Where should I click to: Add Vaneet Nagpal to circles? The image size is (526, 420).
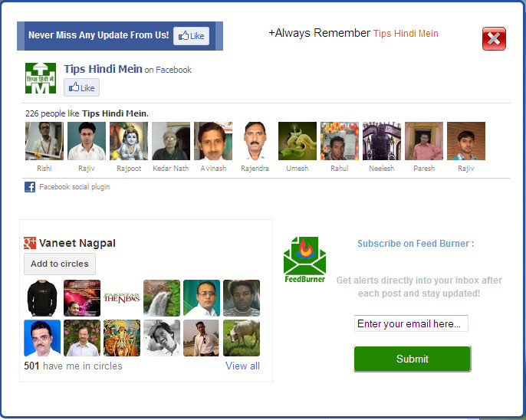click(60, 264)
